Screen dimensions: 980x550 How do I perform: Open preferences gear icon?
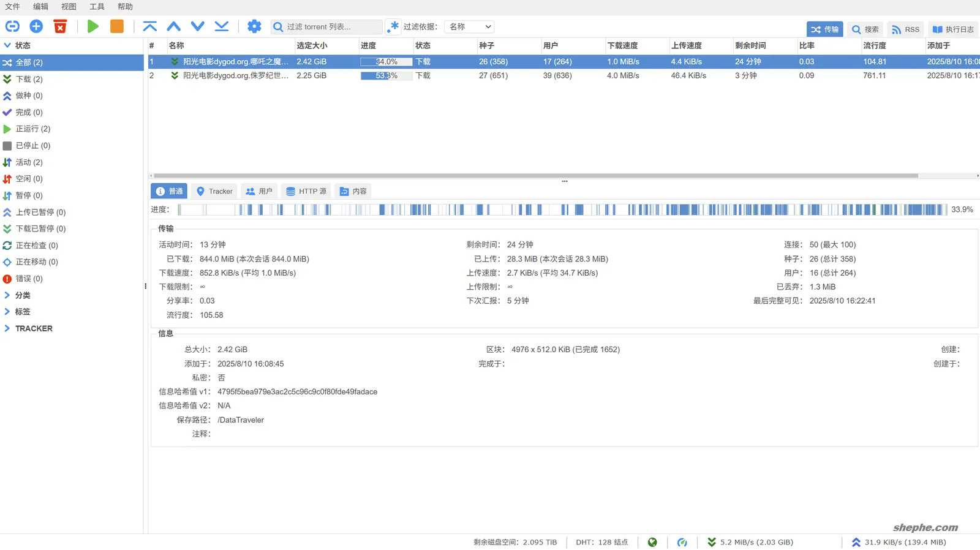coord(254,26)
